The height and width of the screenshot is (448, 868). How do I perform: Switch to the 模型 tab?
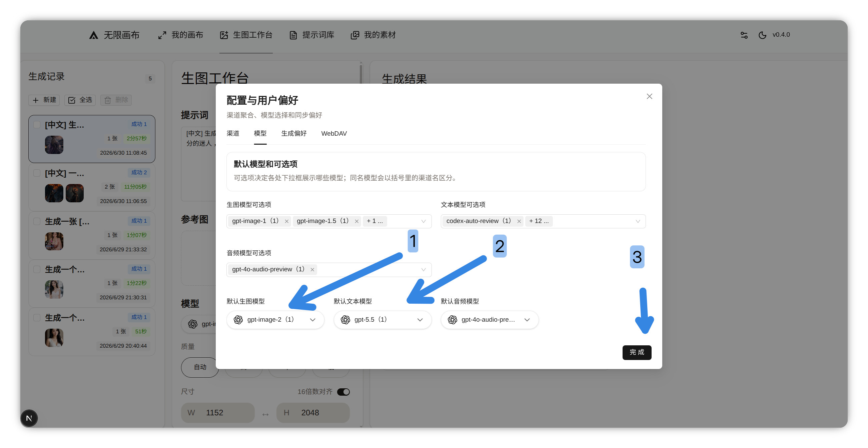260,133
